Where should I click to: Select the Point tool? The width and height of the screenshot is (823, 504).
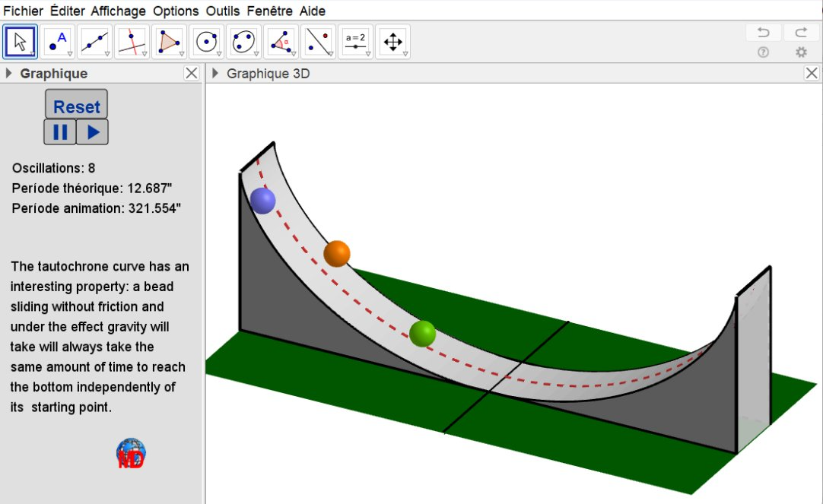point(58,42)
